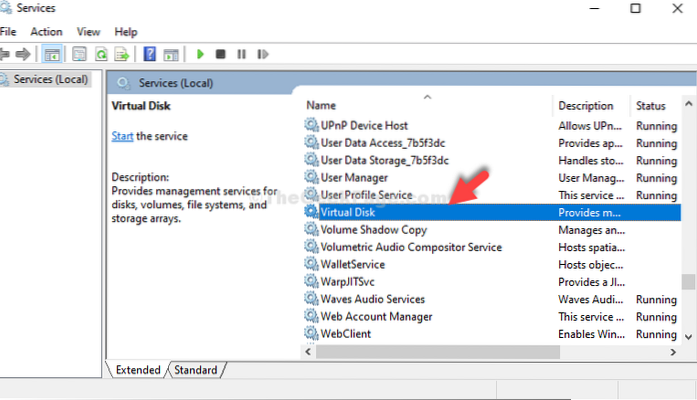Toggle Show/Hide Console Tree icon

[52, 54]
